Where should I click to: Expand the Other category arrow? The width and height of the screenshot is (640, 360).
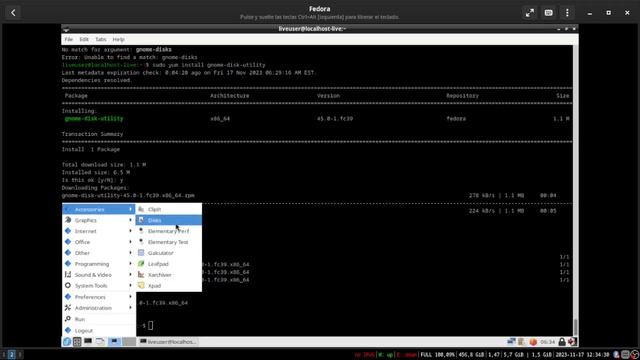(x=131, y=253)
